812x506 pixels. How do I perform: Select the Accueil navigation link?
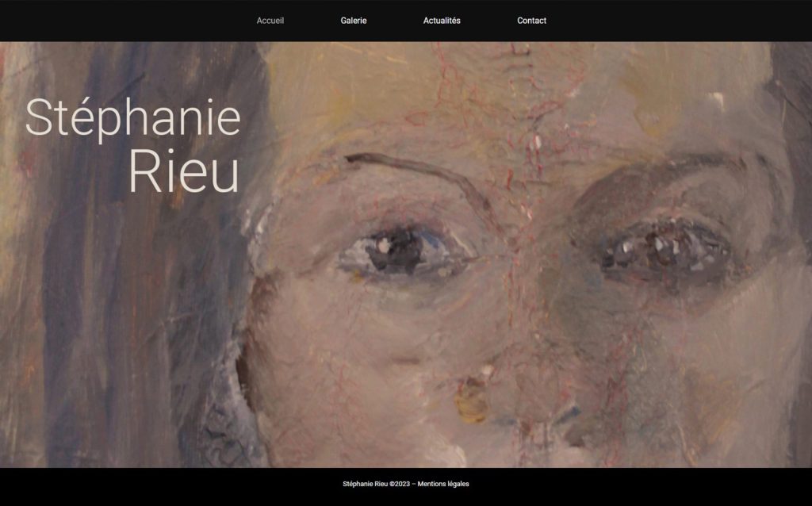coord(270,21)
